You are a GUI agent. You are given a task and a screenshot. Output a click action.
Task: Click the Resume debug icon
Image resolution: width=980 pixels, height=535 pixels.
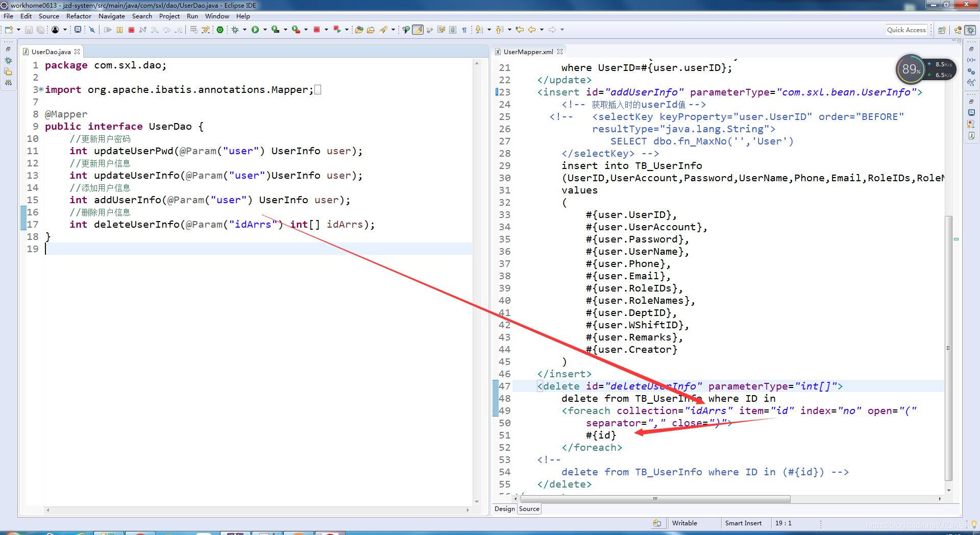tap(108, 30)
